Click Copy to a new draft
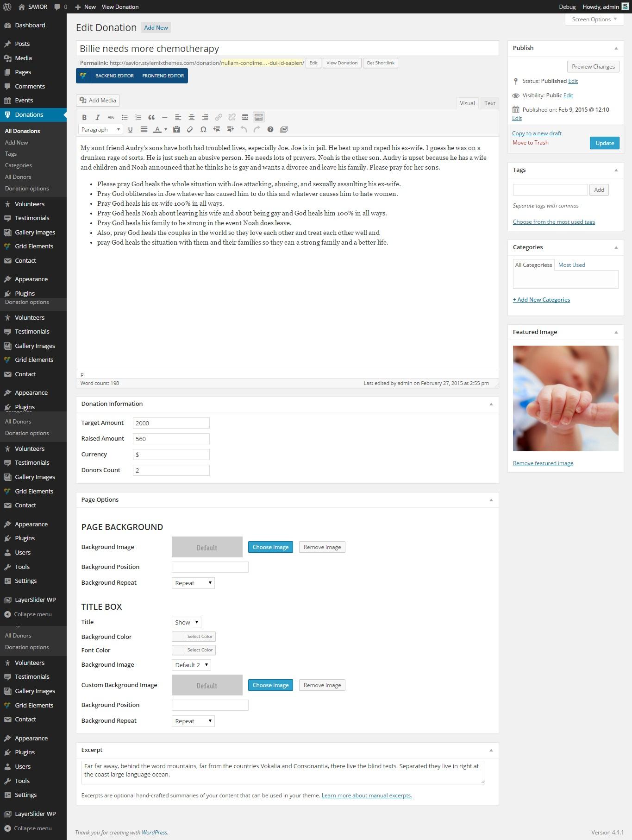The height and width of the screenshot is (840, 632). [537, 133]
